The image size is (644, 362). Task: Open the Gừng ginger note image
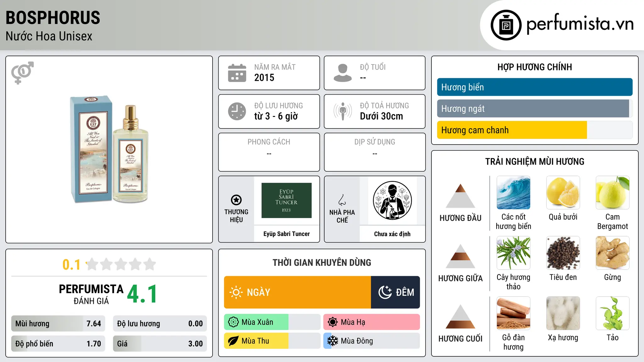pos(613,253)
